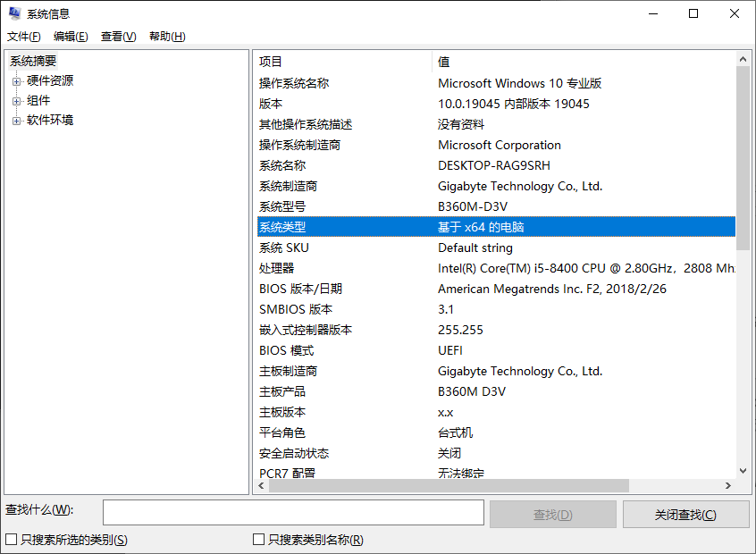Expand the 硬件资源 tree node
This screenshot has height=554, width=756.
(x=18, y=80)
